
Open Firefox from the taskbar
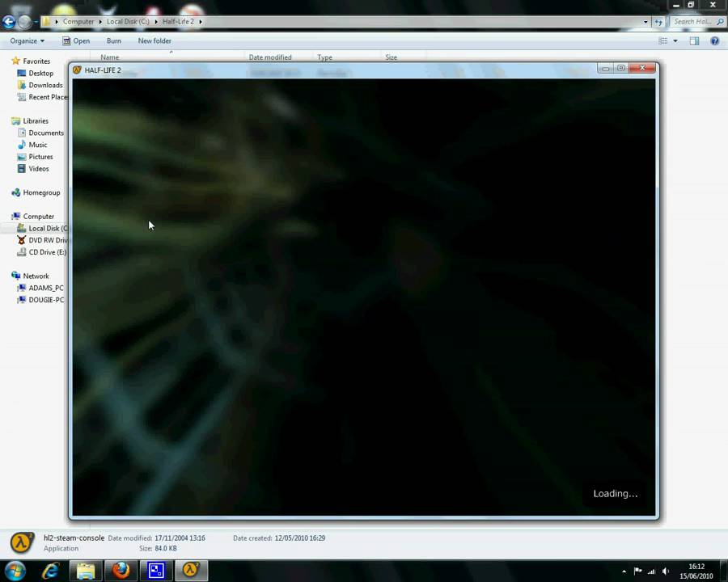(x=121, y=571)
